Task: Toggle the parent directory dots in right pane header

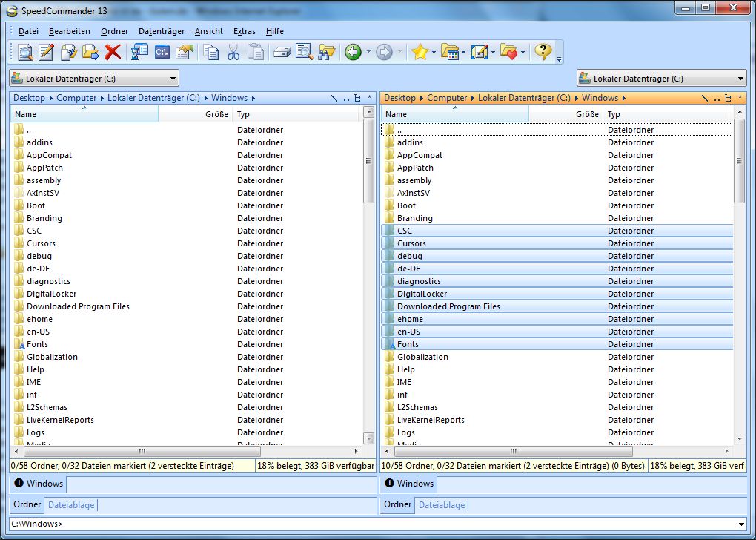Action: [716, 97]
